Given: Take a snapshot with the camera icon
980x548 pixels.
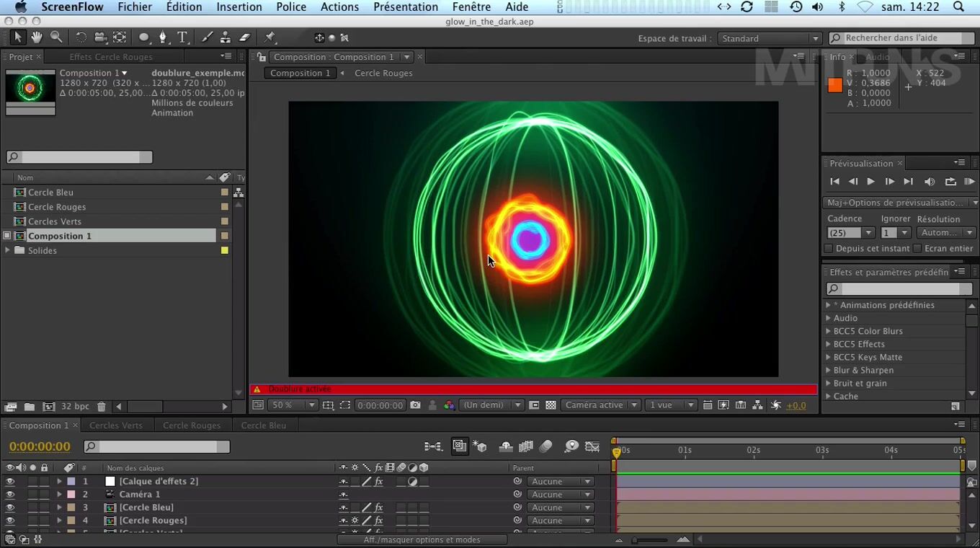Looking at the screenshot, I should click(415, 405).
